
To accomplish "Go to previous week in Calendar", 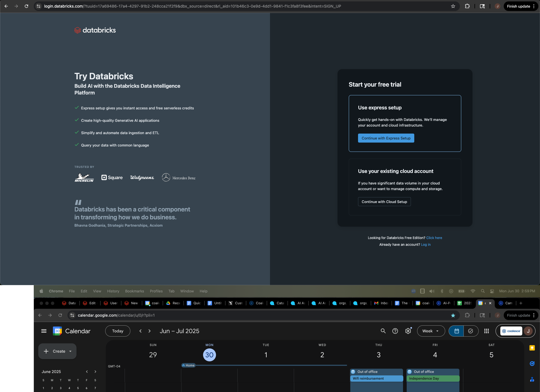I will click(140, 331).
